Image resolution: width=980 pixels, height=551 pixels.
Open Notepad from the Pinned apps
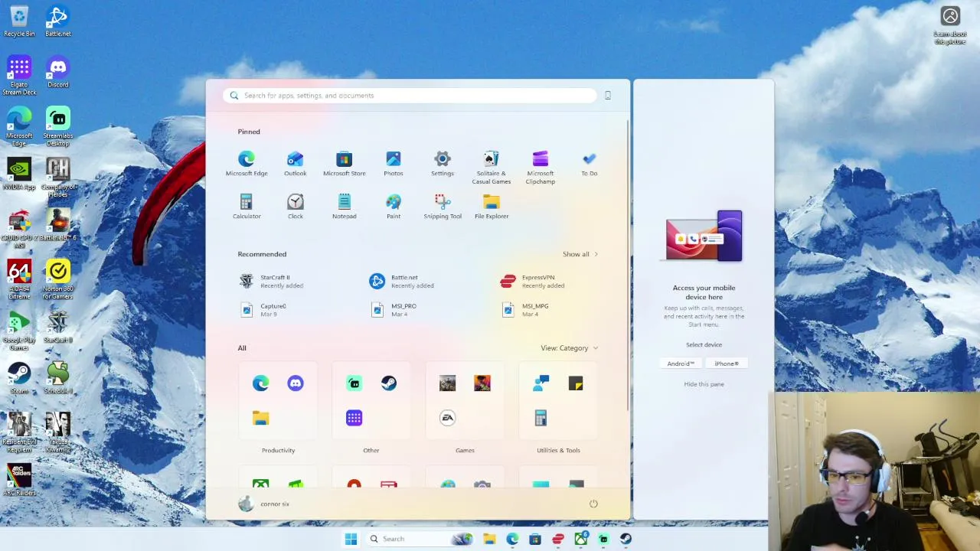click(x=345, y=207)
